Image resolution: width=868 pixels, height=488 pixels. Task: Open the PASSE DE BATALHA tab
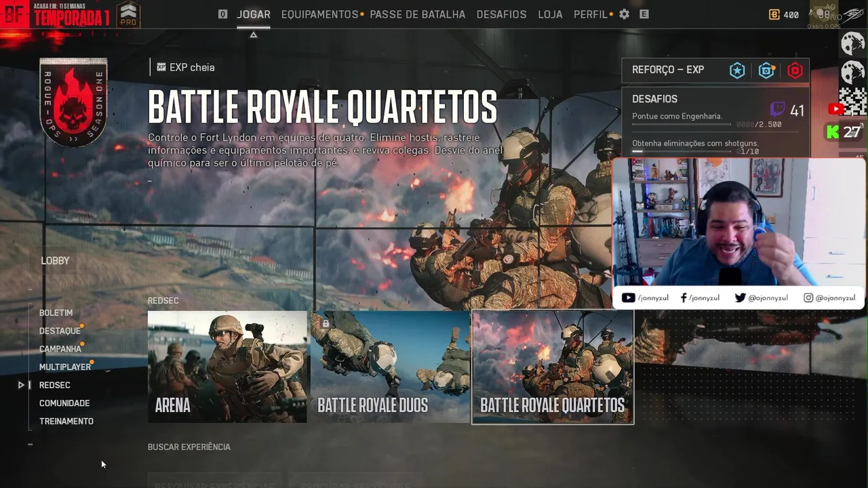(418, 14)
